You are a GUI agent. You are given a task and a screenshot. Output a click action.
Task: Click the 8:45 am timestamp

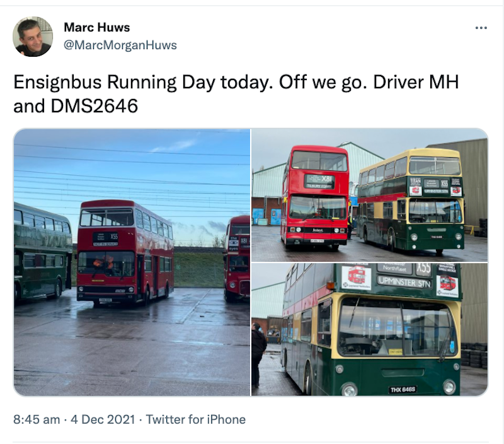pos(37,419)
